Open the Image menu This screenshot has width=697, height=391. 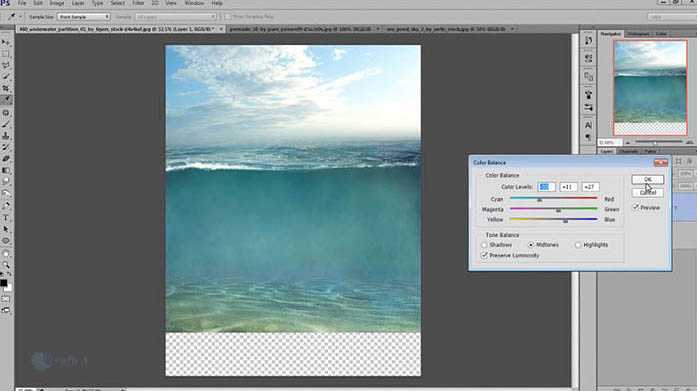pyautogui.click(x=57, y=3)
